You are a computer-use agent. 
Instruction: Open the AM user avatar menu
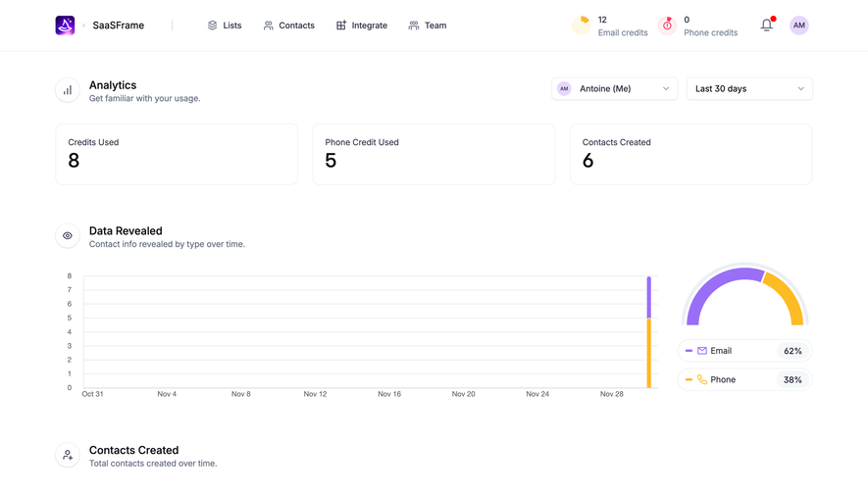click(798, 25)
